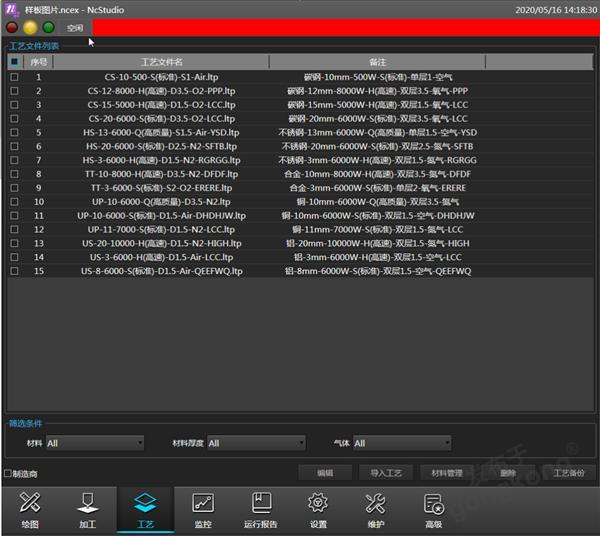The width and height of the screenshot is (600, 536).
Task: Enable the 制造商 manufacturer checkbox
Action: [8, 474]
